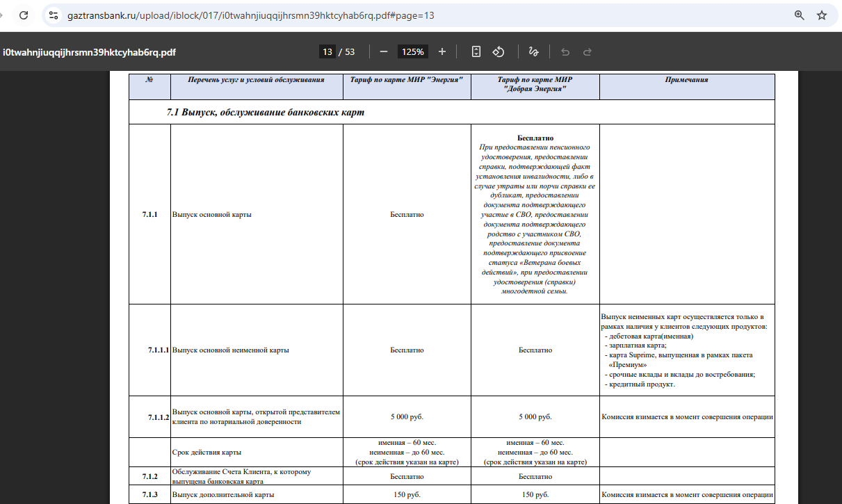Rotate the PDF counterclockwise

tap(499, 51)
